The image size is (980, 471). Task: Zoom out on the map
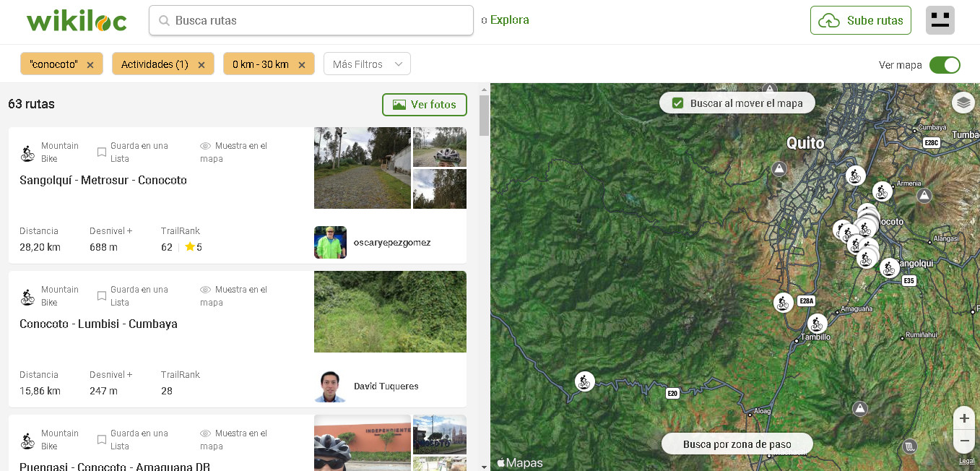[964, 440]
